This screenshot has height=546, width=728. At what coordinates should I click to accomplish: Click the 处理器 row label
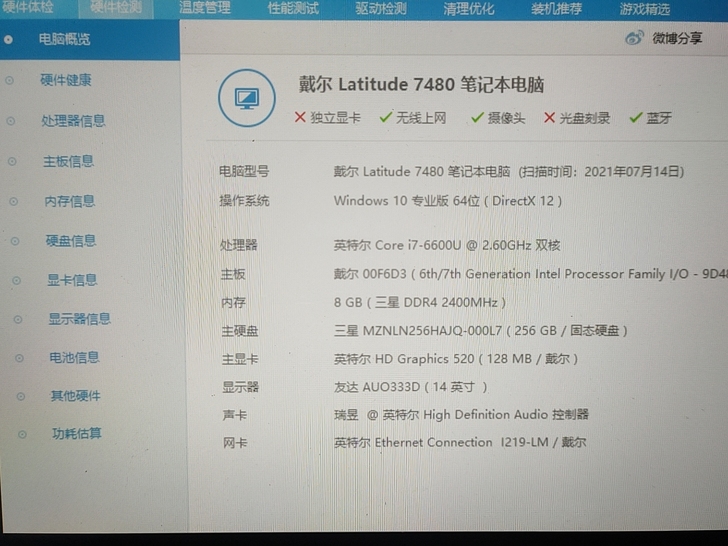click(239, 245)
